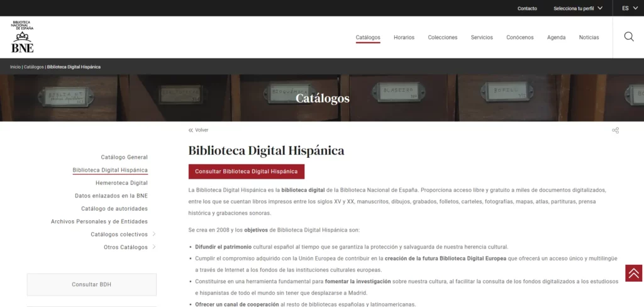Expand Otros Catálogos chevron
This screenshot has width=644, height=307.
click(154, 247)
